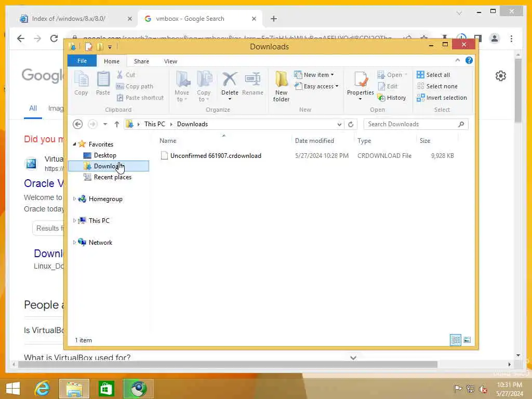
Task: Click Select all in ribbon
Action: [x=433, y=75]
